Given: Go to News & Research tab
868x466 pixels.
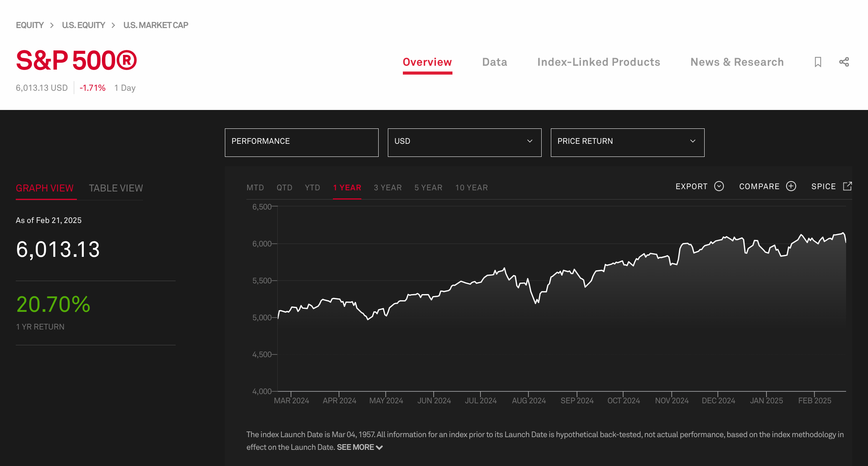Looking at the screenshot, I should pyautogui.click(x=737, y=62).
